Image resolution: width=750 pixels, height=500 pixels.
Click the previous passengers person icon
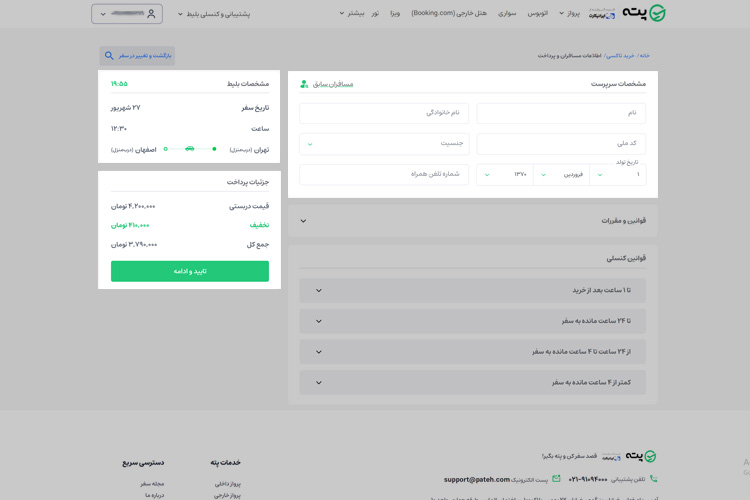click(304, 84)
